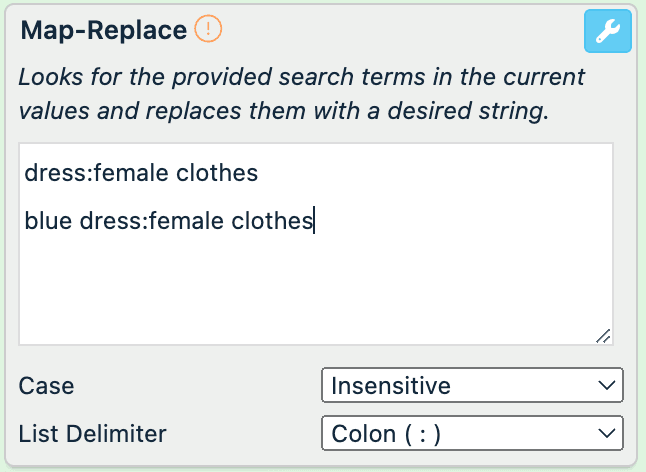Image resolution: width=646 pixels, height=472 pixels.
Task: Grab the text area resize handle
Action: [603, 337]
